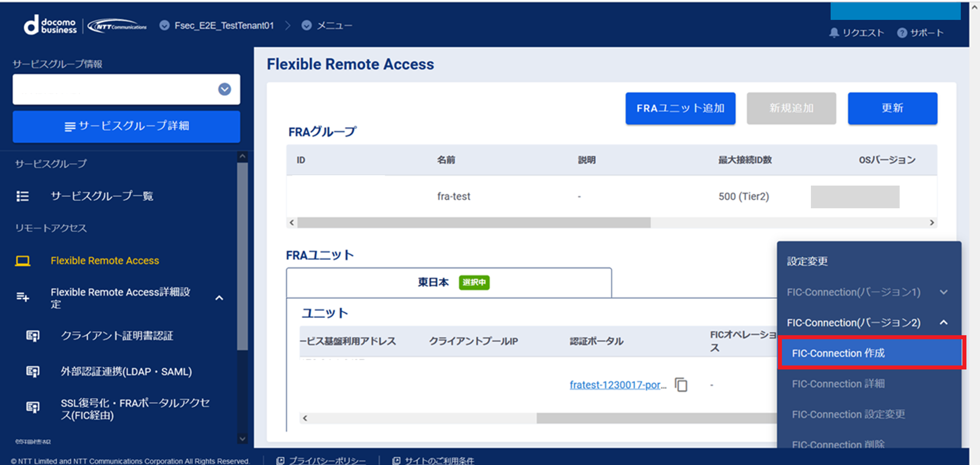Click the SSL decryption FRA portal icon
Viewport: 980px width, 465px height.
33,407
